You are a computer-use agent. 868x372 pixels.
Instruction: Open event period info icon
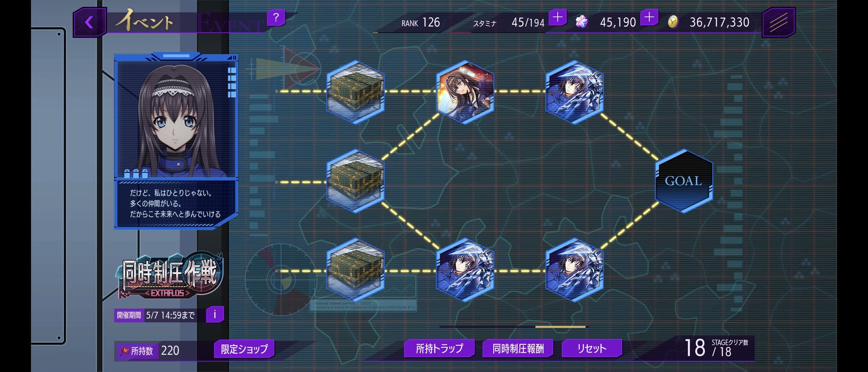coord(215,314)
